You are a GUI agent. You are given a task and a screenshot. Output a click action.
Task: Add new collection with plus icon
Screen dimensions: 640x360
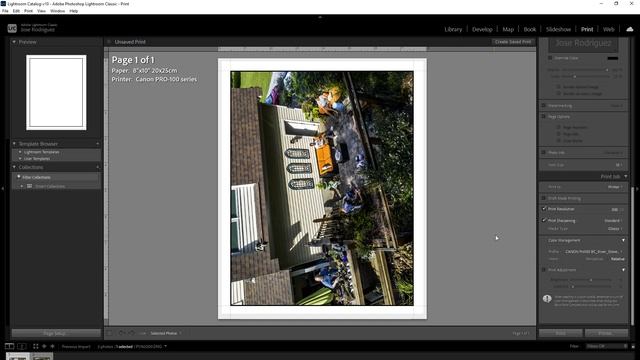(x=98, y=167)
